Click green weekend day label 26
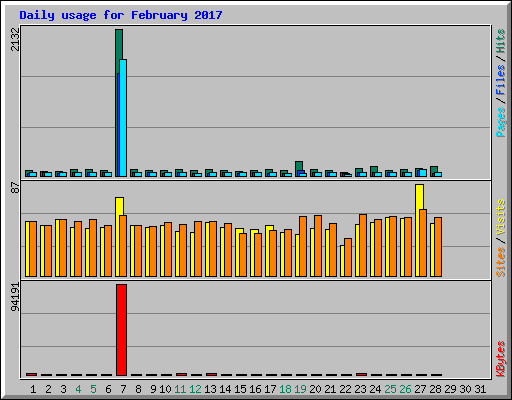 pyautogui.click(x=405, y=389)
